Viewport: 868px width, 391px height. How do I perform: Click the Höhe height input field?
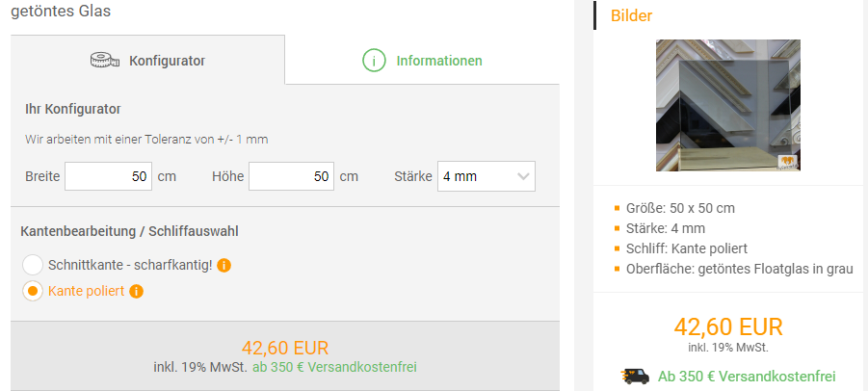pos(291,176)
